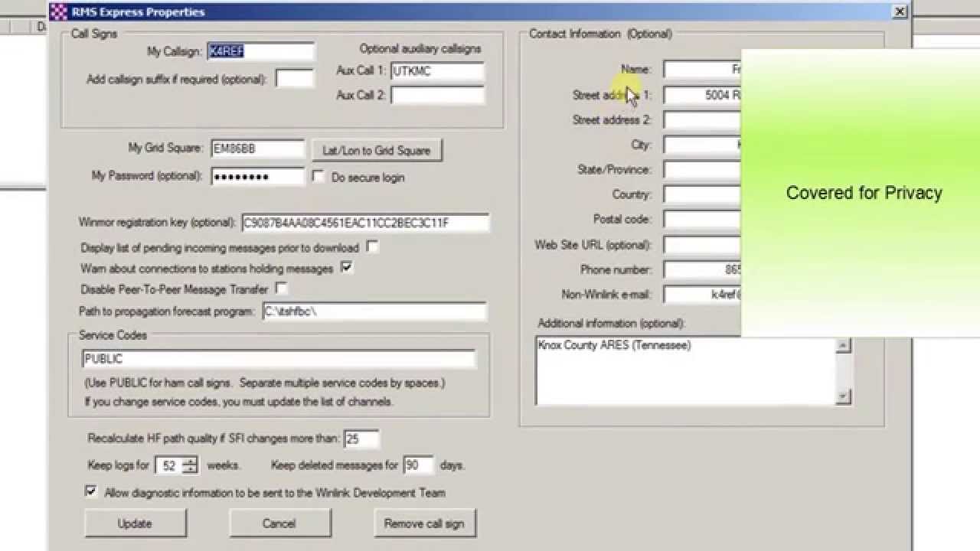
Task: Toggle Warn about connections holding messages checkbox
Action: coord(346,268)
